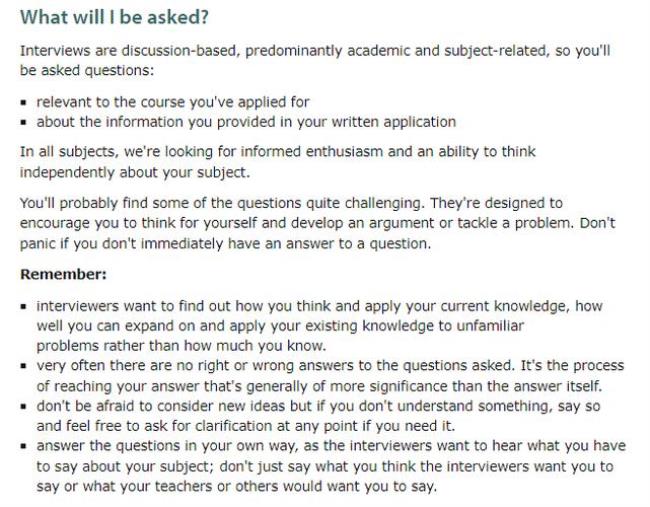Click the paragraph starting 'You'll probably find some'
This screenshot has height=507, width=650.
point(318,223)
